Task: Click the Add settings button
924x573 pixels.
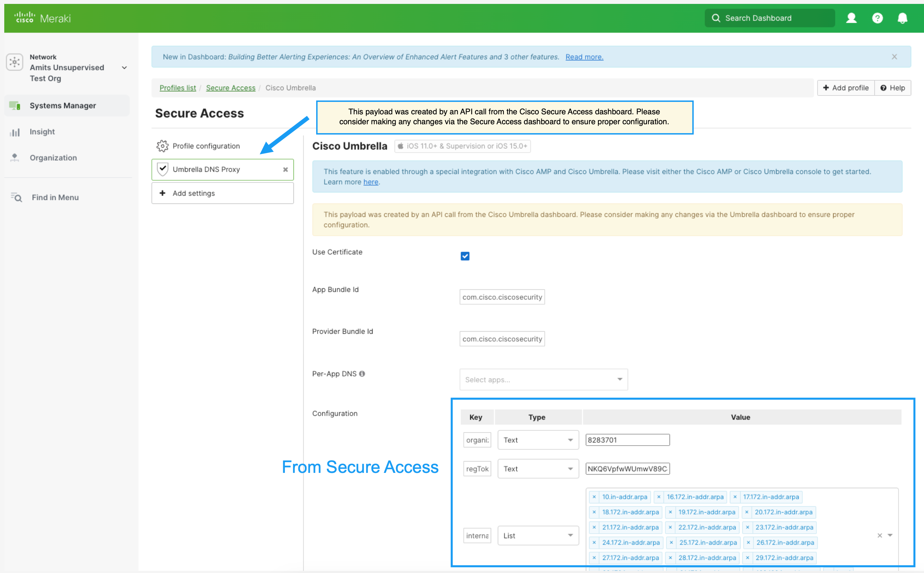Action: pyautogui.click(x=222, y=193)
